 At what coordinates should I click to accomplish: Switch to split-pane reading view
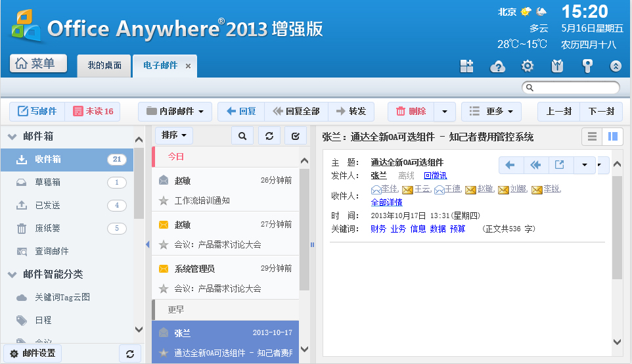click(613, 137)
